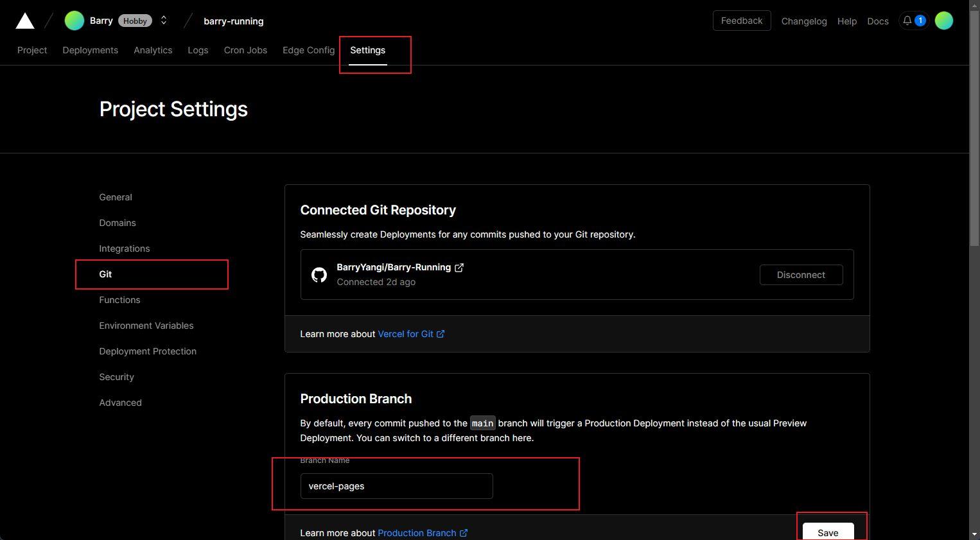Select the Git settings section

coord(105,274)
